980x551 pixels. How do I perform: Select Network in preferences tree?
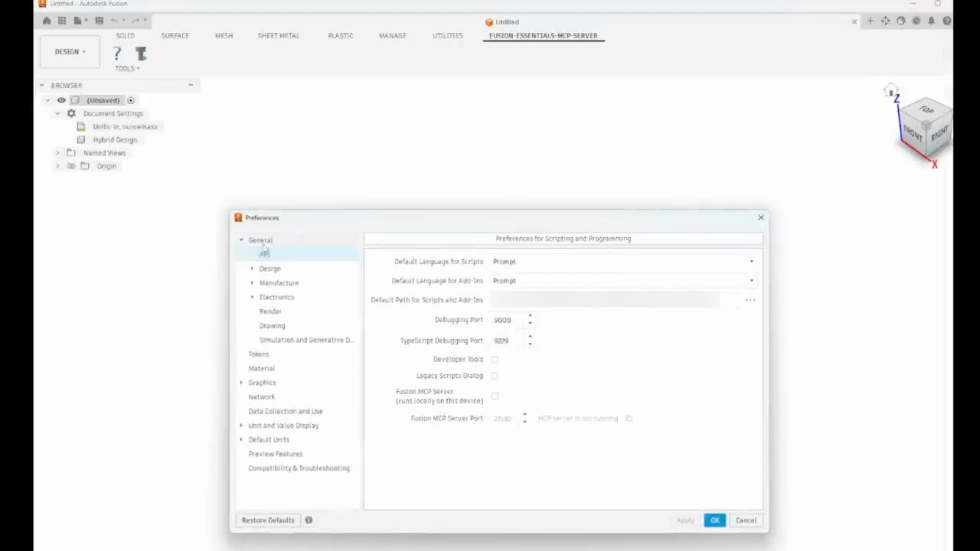point(261,397)
